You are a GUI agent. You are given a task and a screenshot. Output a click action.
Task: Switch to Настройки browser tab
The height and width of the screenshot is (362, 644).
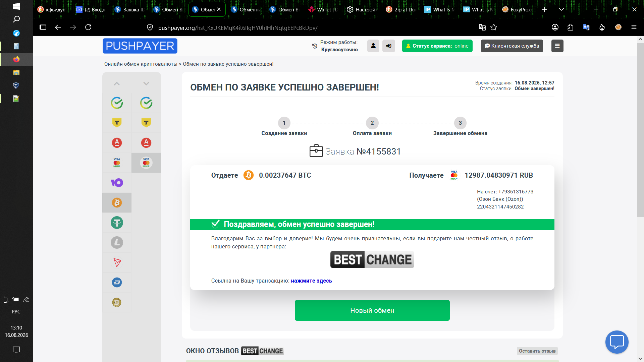[362, 9]
